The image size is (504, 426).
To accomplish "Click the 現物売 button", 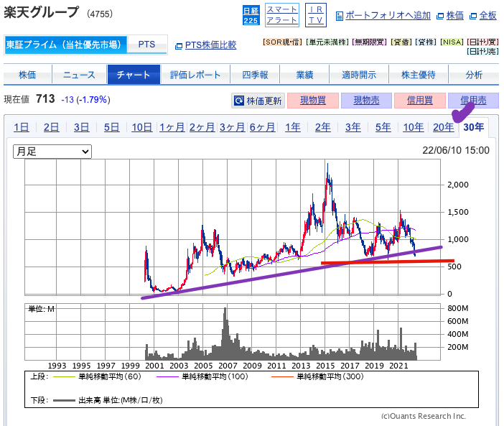I will [366, 101].
